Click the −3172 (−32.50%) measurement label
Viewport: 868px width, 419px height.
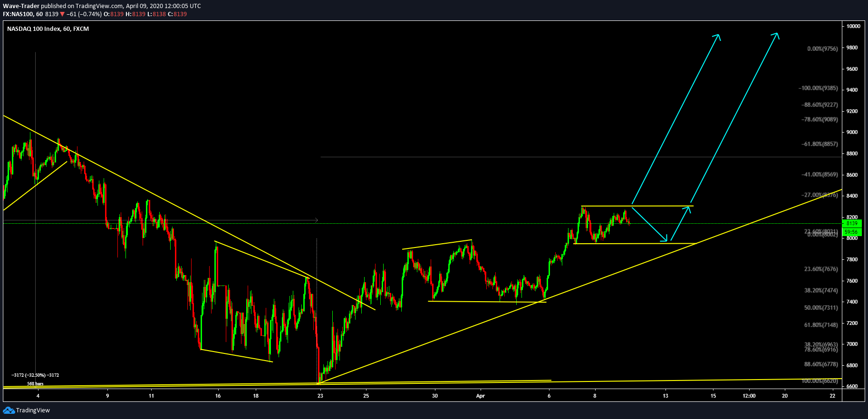(x=35, y=375)
